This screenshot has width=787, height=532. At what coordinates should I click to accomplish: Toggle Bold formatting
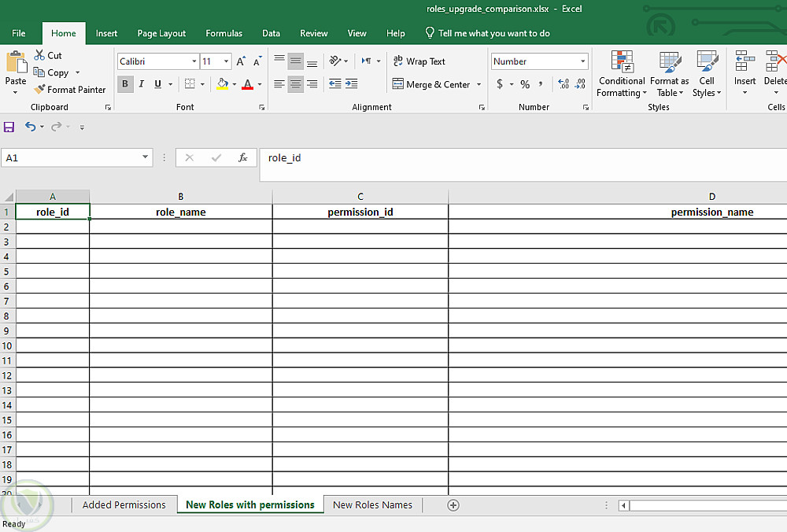point(125,84)
